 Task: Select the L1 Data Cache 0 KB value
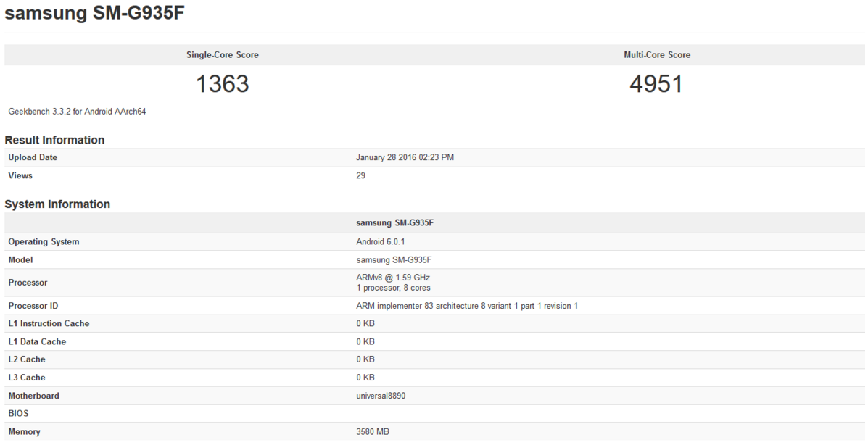coord(365,341)
